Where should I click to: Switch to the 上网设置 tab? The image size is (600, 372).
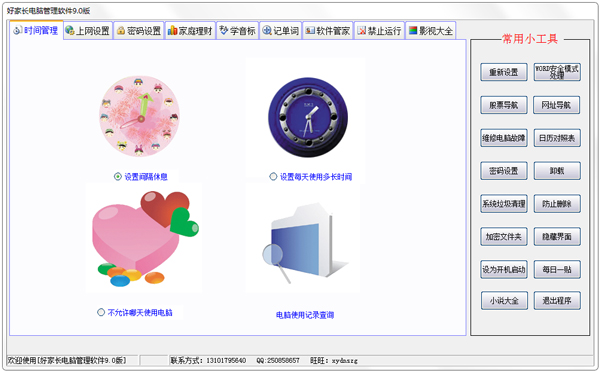tap(88, 31)
